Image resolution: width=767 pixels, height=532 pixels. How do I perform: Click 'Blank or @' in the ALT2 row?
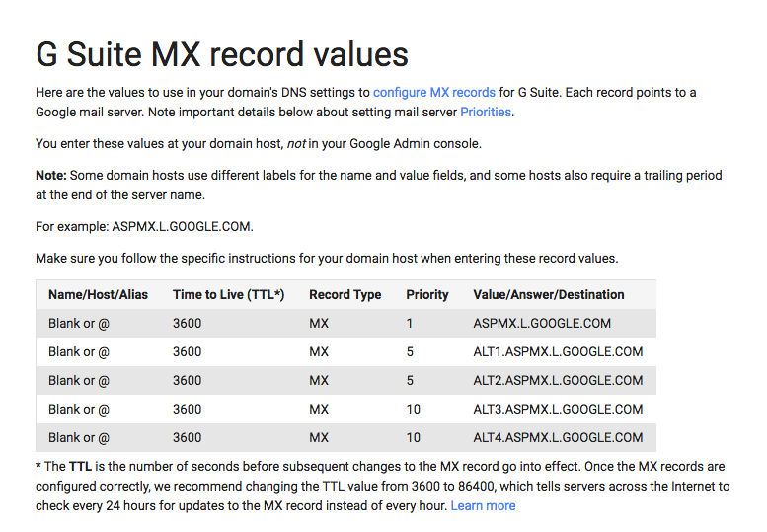click(79, 380)
